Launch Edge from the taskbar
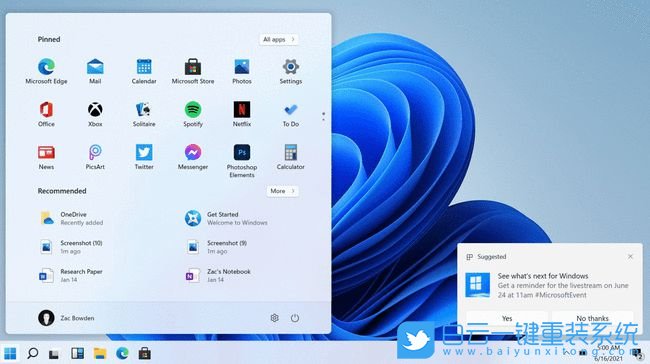 tap(122, 353)
